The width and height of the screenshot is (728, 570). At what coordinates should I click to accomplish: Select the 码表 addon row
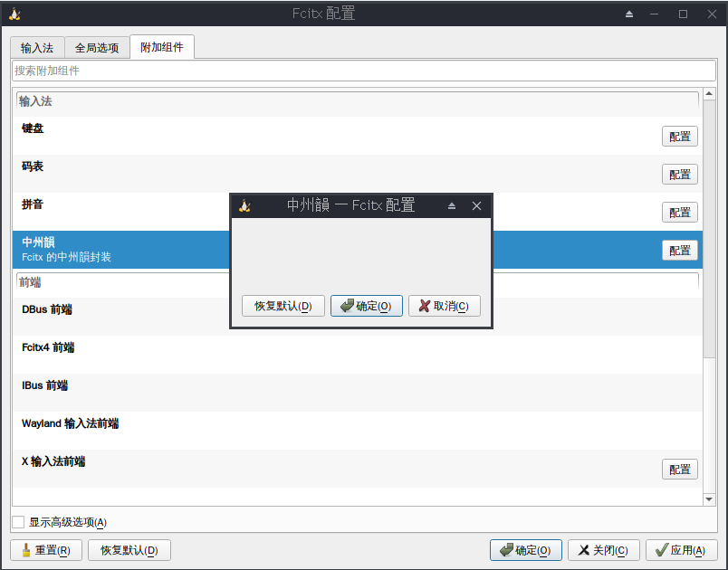point(358,174)
